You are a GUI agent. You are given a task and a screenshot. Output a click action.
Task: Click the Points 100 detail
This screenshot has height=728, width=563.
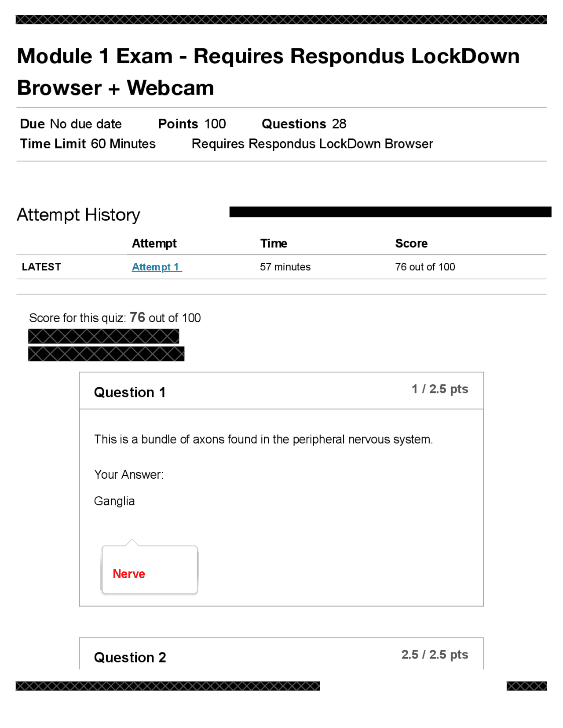coord(192,124)
